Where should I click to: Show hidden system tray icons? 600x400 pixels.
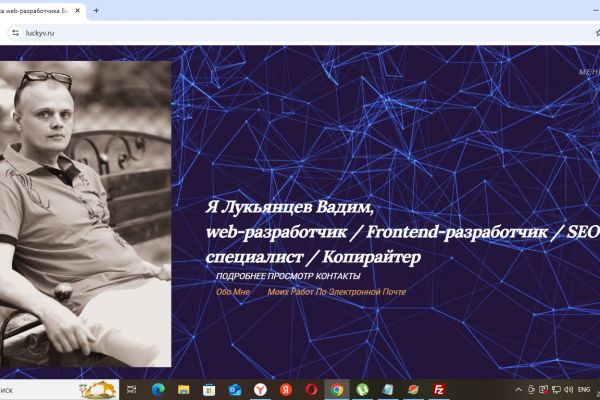(518, 390)
